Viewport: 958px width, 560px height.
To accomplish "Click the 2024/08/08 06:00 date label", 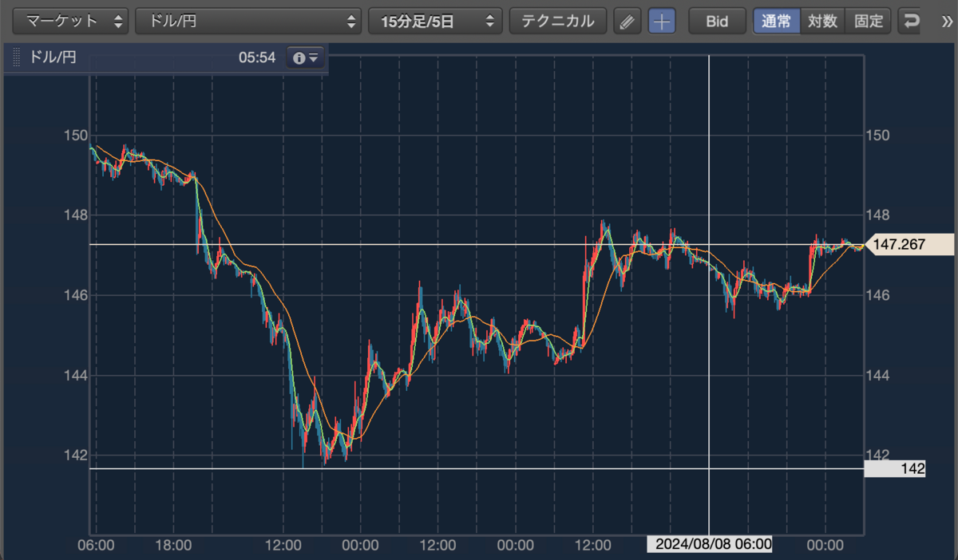I will [x=710, y=544].
